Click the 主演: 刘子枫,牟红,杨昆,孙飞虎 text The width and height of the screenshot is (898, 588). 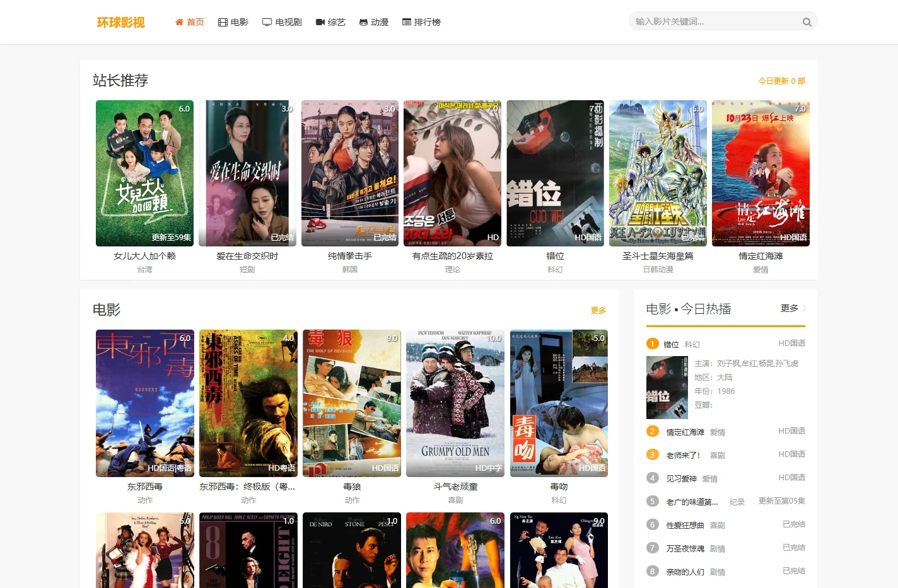[746, 364]
